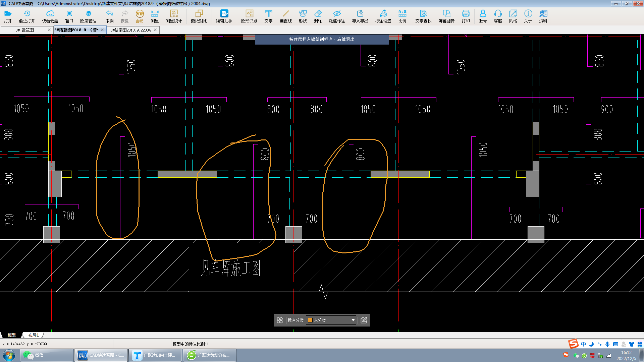Click the edit button beside 未分类 dropdown

click(x=364, y=320)
